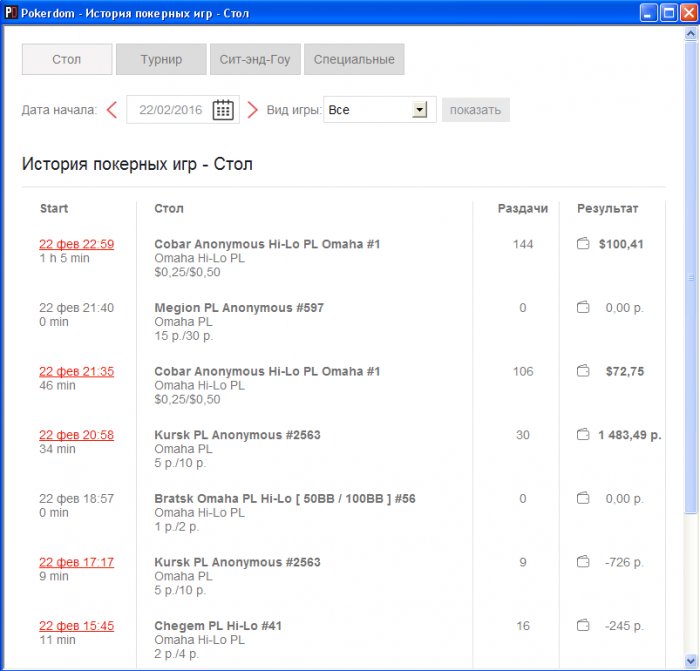Click hands count 106
Viewport: 700px width, 671px height.
(x=523, y=371)
